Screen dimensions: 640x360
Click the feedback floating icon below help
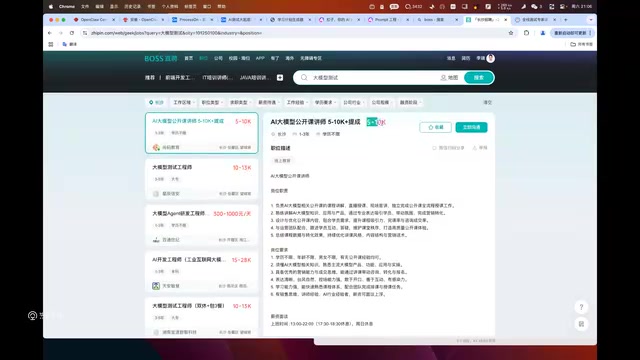point(581,324)
